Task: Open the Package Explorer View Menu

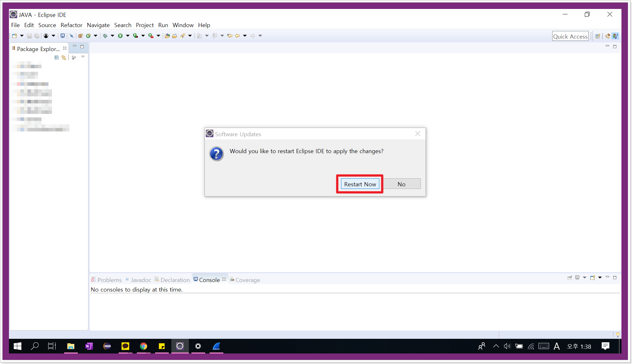Action: [83, 57]
